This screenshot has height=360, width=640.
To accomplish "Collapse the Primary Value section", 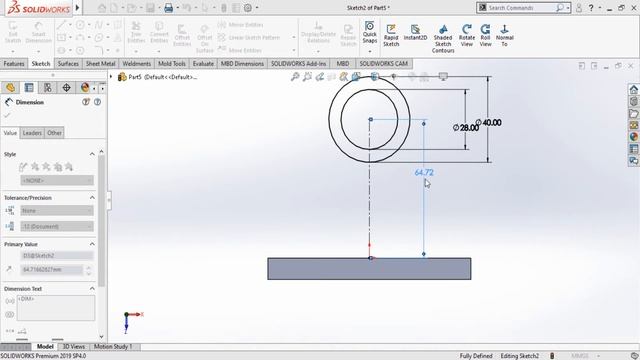I will [92, 244].
